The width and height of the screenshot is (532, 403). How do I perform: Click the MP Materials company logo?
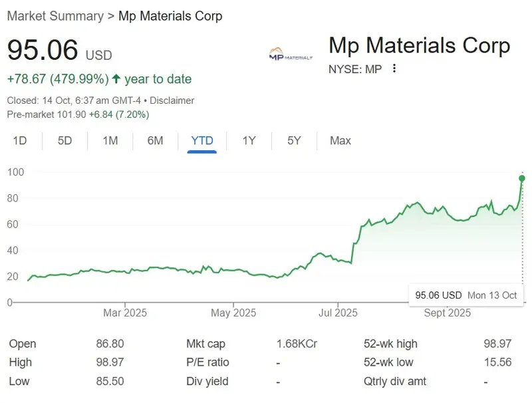click(290, 53)
